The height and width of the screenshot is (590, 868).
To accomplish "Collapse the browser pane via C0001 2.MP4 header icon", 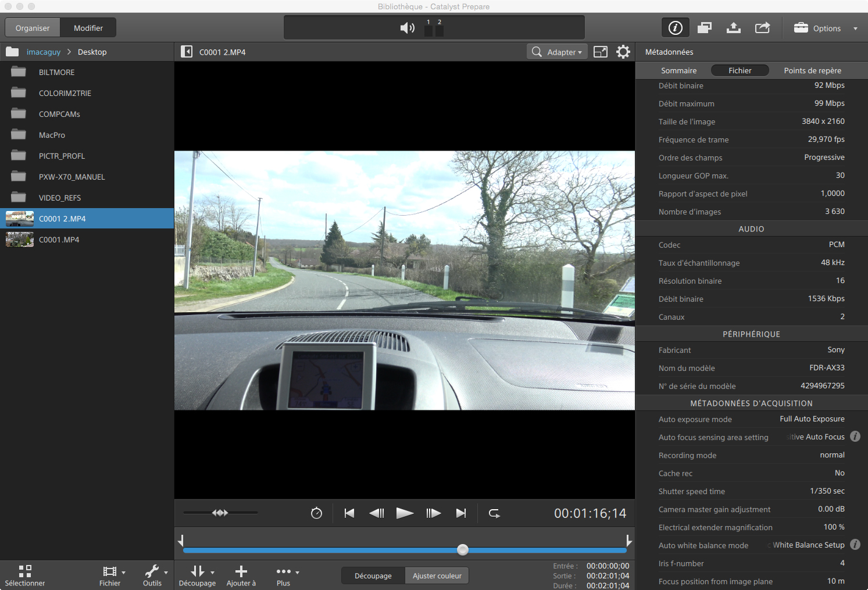I will click(187, 52).
